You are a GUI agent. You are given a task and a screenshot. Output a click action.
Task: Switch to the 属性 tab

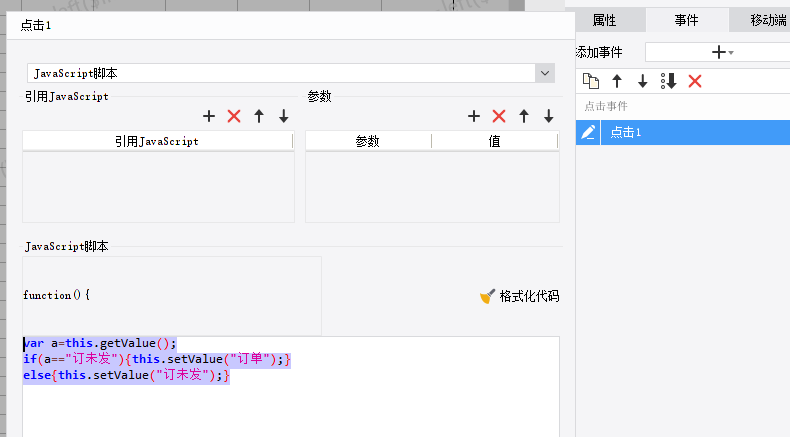pos(605,20)
